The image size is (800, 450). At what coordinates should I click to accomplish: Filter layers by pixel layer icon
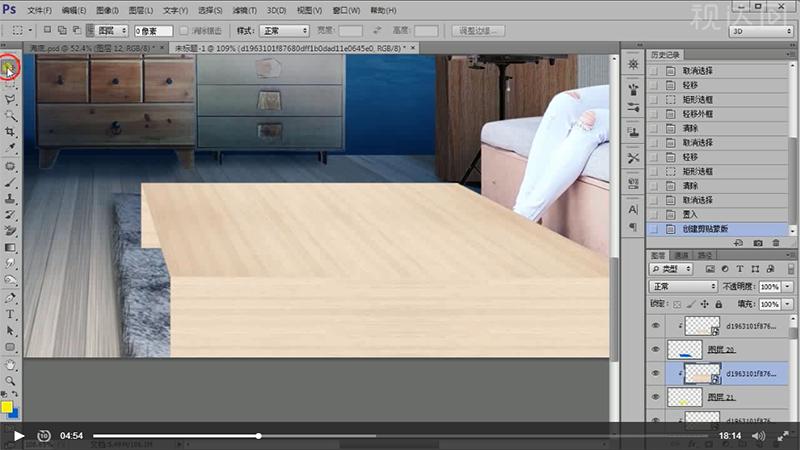(710, 269)
